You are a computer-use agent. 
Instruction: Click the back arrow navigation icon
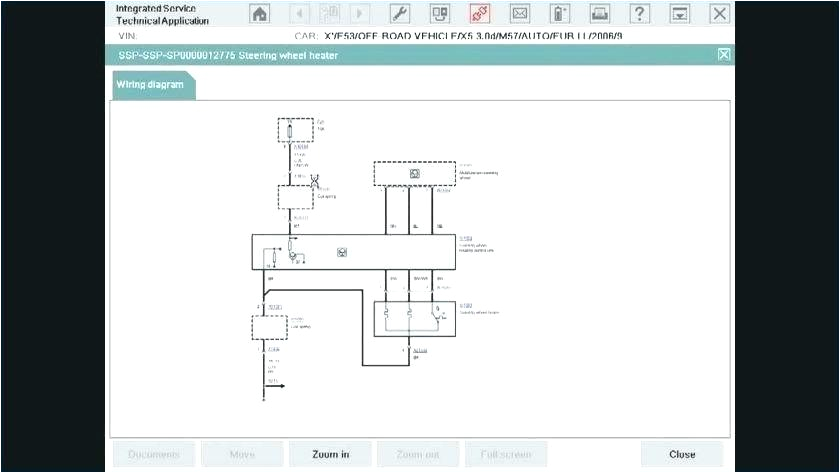[x=300, y=13]
